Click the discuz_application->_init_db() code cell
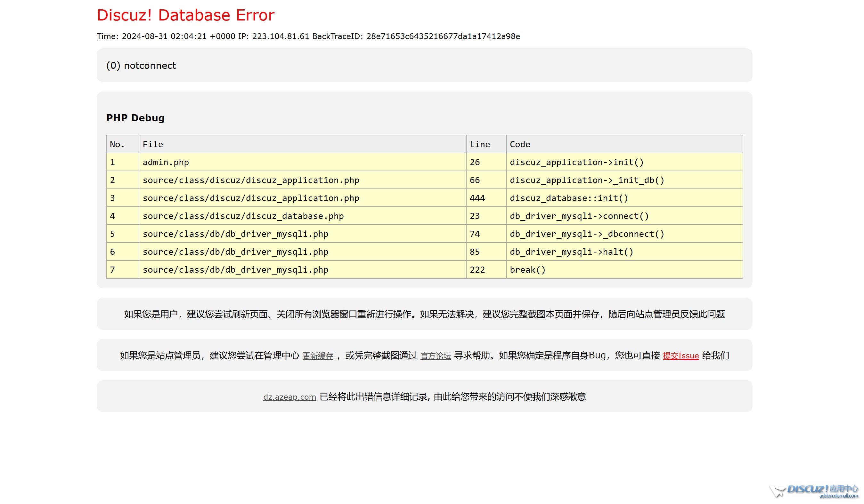864x504 pixels. (587, 180)
